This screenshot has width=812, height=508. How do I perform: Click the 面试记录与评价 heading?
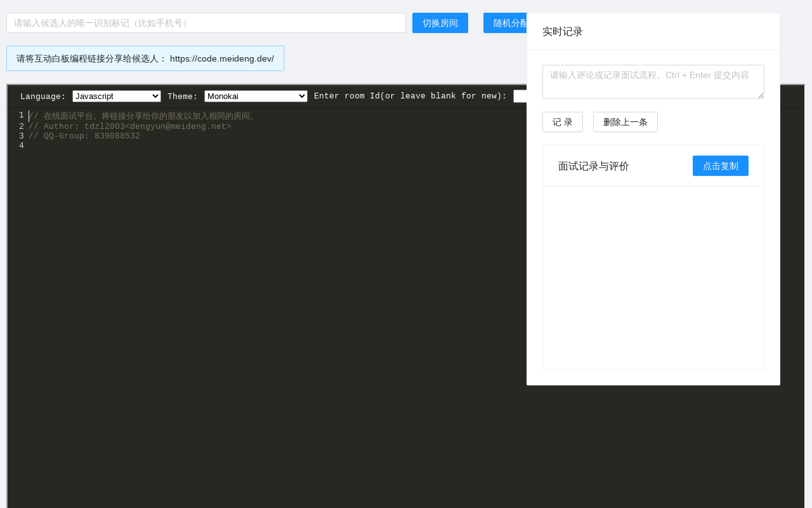click(594, 166)
